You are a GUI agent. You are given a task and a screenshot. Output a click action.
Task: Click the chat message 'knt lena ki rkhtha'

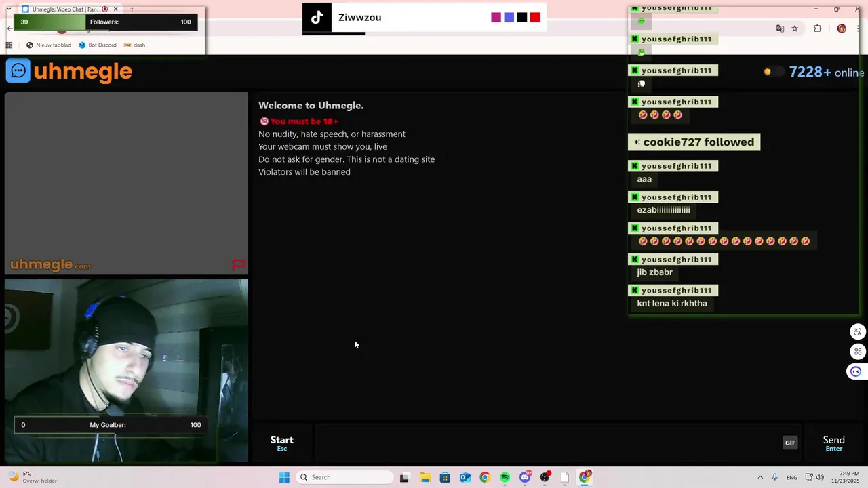point(672,304)
